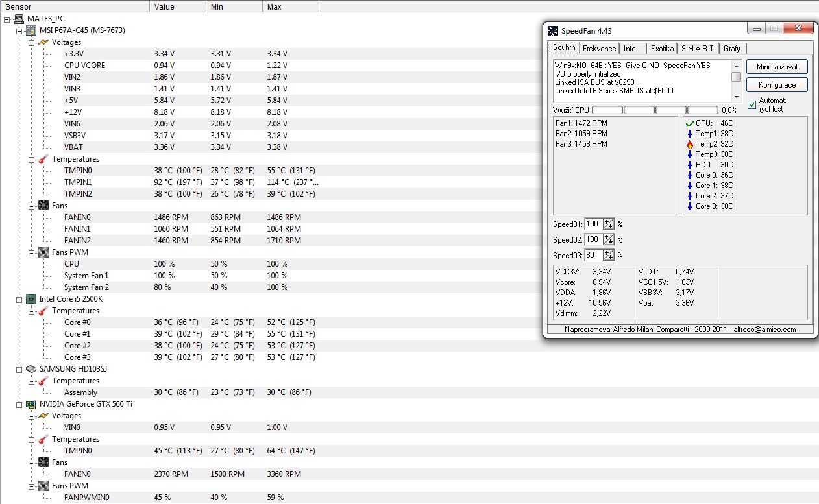The width and height of the screenshot is (819, 504).
Task: Click the Speed03 spinner arrows in SpeedFan
Action: [608, 255]
